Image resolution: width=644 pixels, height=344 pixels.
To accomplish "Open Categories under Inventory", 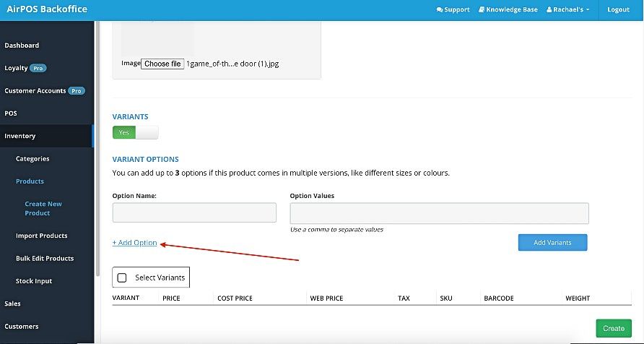I will 32,159.
